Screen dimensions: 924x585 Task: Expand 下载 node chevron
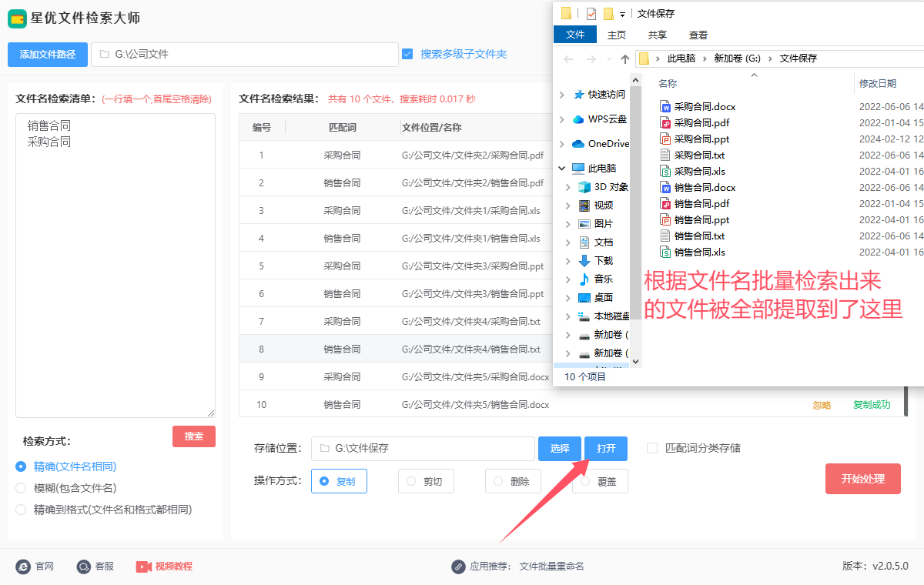click(568, 261)
